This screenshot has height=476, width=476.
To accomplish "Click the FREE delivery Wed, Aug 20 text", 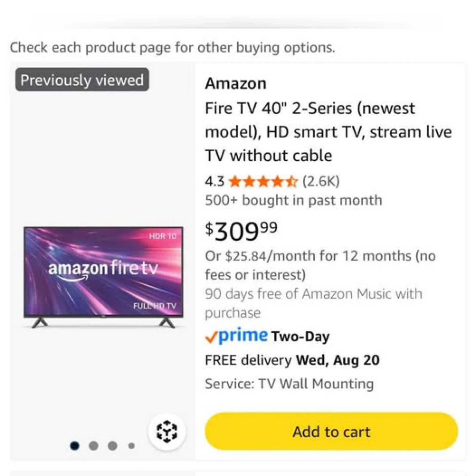I will [x=292, y=360].
